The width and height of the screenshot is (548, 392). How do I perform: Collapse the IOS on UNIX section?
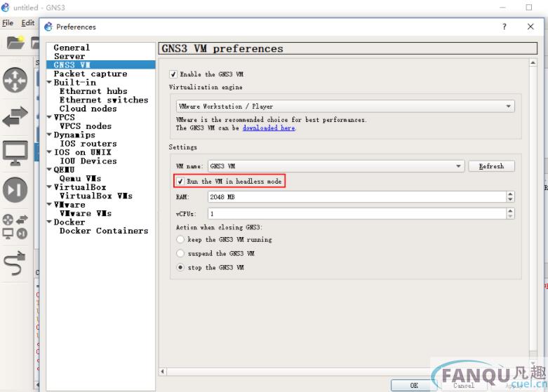(49, 152)
